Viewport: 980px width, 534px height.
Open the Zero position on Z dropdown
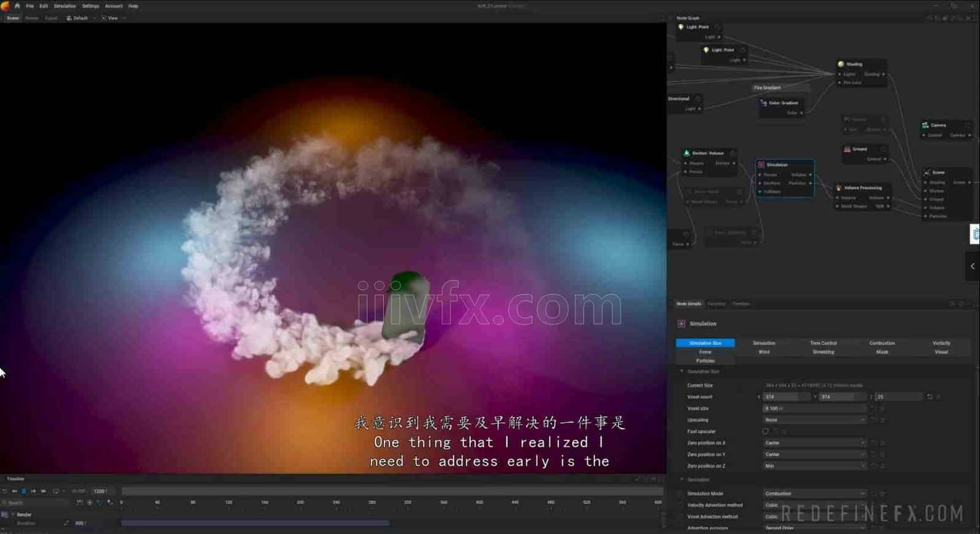coord(814,466)
